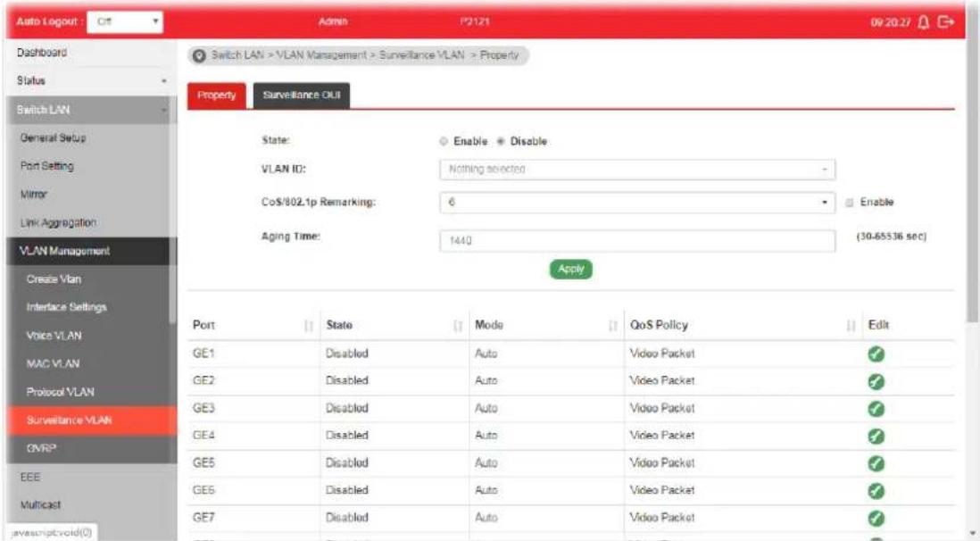Edit port GE5 surveillance settings
Viewport: 980px width, 541px height.
click(x=876, y=463)
